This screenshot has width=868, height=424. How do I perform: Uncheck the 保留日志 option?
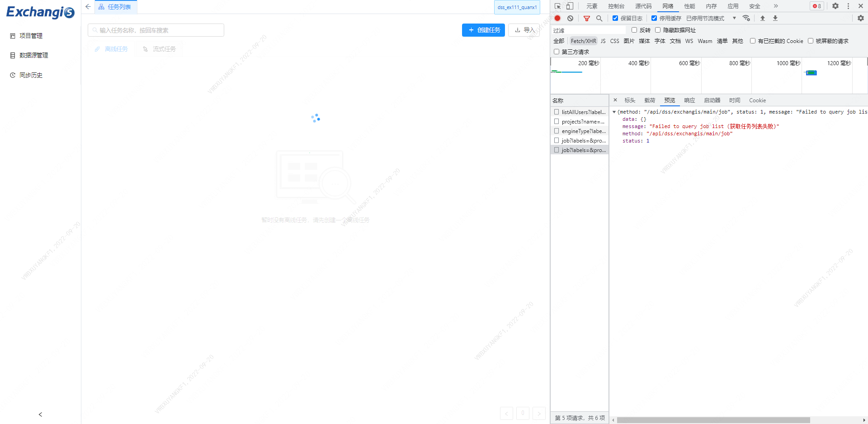[x=615, y=18]
